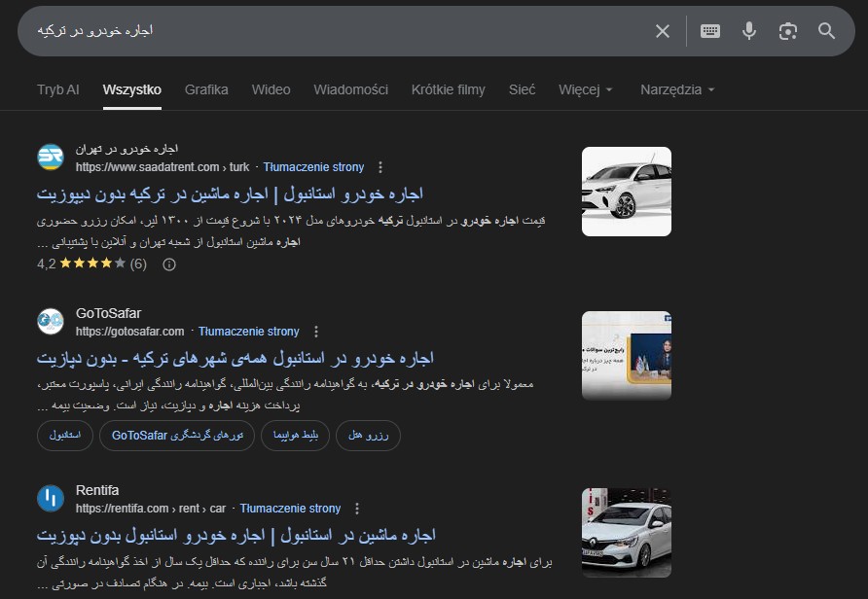The image size is (868, 599).
Task: Open the Tryb AI tab
Action: [57, 89]
